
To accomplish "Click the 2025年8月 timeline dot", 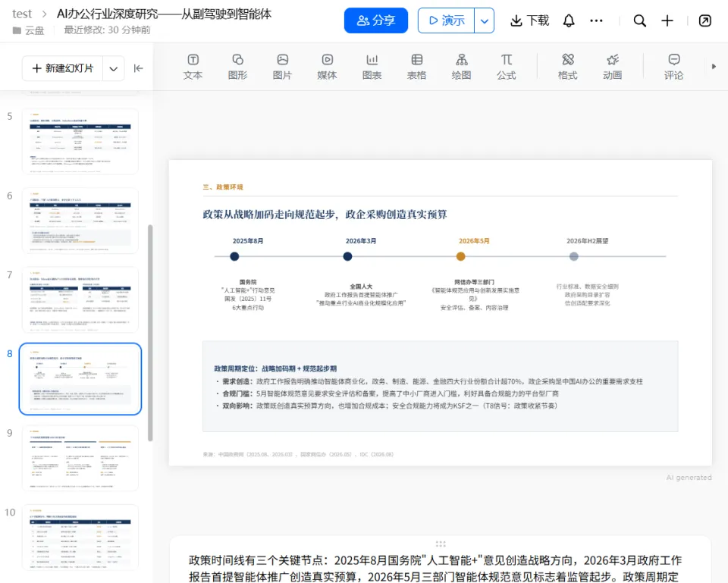I will 234,256.
